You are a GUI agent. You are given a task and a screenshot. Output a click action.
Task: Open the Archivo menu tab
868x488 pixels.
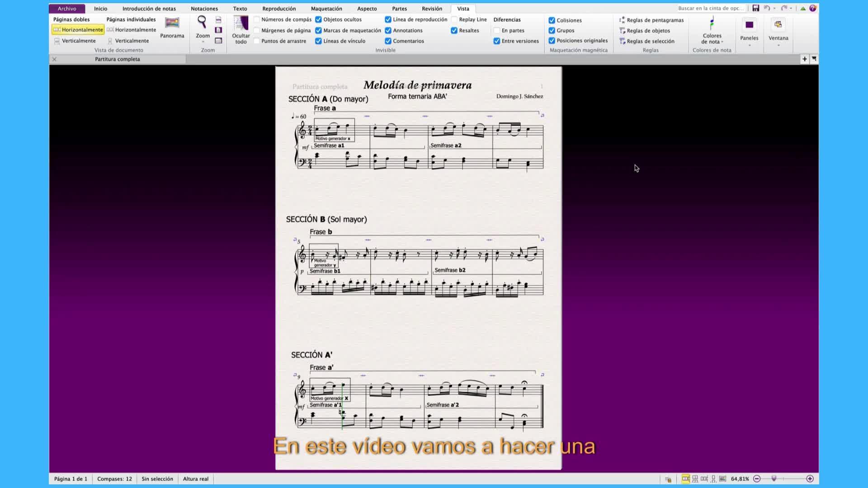coord(67,9)
